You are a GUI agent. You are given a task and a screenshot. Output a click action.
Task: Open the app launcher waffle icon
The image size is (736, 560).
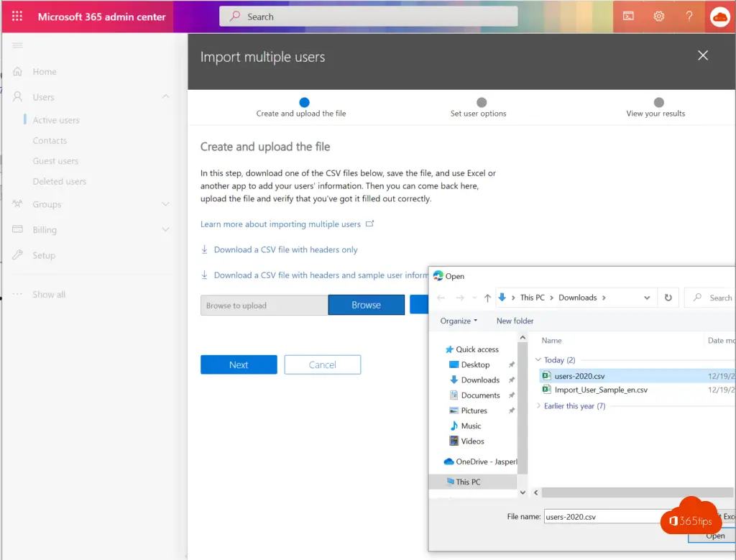[17, 17]
